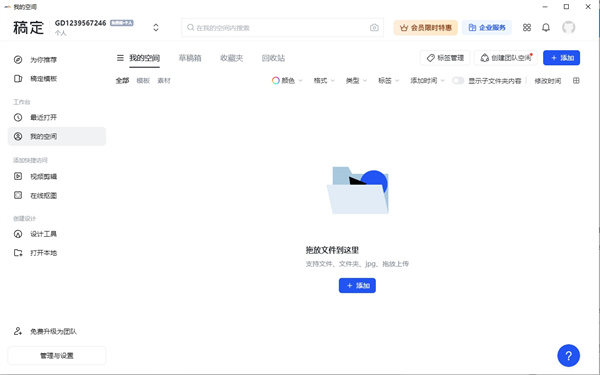Viewport: 600px width, 375px height.
Task: Click the camera image-search icon
Action: (374, 28)
